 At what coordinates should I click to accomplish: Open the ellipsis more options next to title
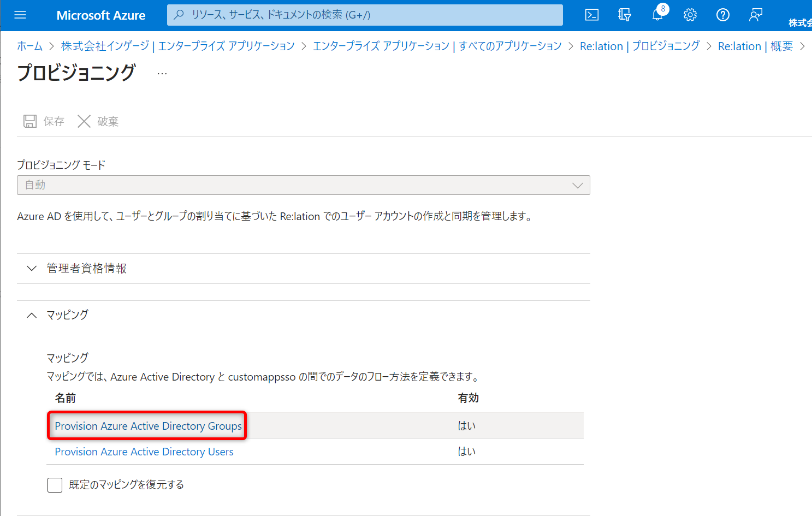[162, 73]
